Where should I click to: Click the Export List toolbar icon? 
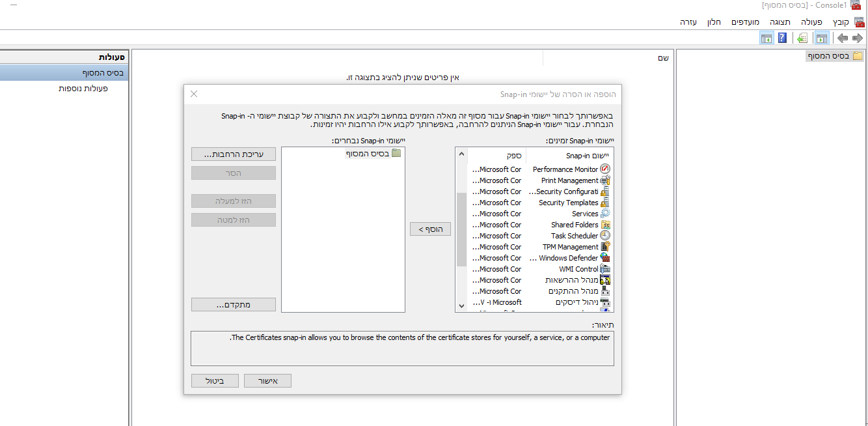[802, 38]
